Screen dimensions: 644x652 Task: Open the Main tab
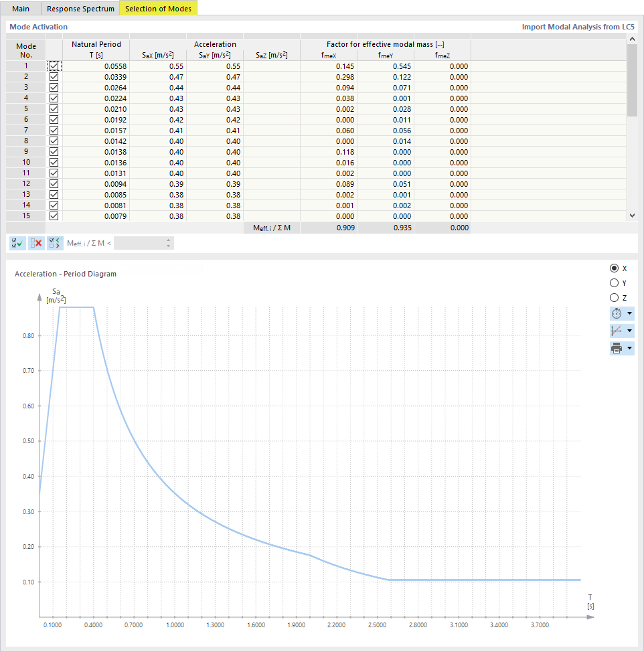pos(21,9)
